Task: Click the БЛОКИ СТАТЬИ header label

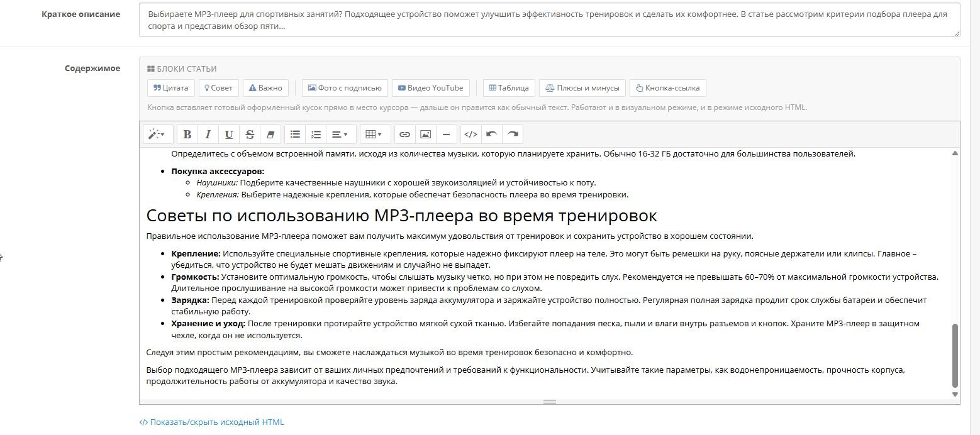Action: coord(182,69)
